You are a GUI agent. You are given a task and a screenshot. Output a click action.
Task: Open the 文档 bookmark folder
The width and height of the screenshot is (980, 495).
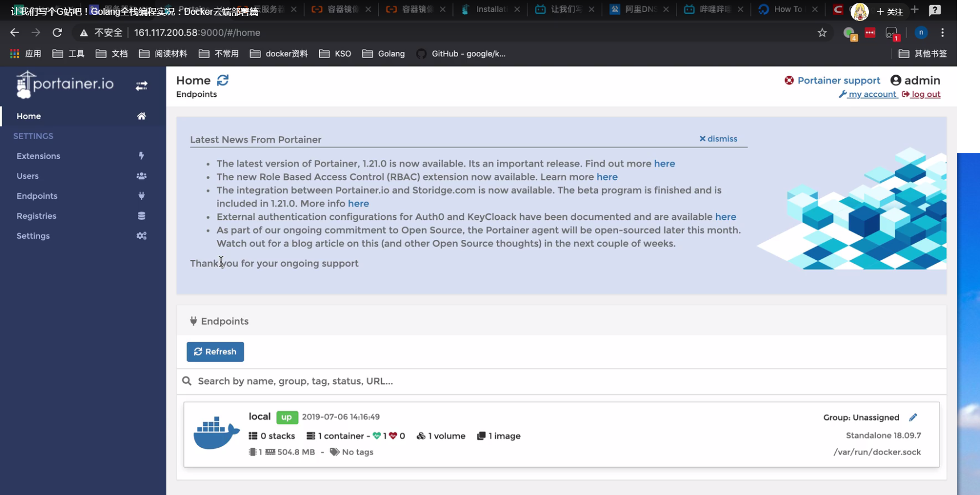click(112, 54)
